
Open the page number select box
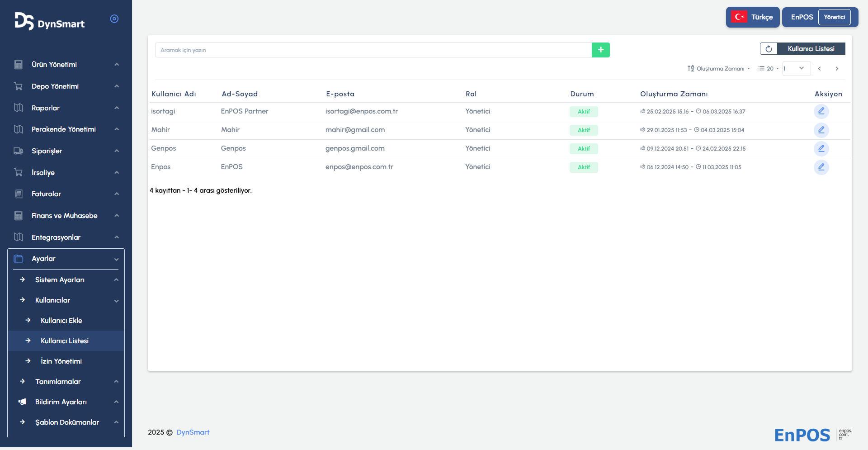(796, 69)
